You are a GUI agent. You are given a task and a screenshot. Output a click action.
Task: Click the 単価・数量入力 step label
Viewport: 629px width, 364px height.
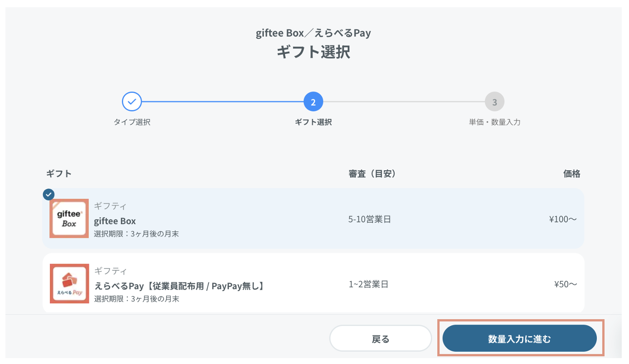click(494, 122)
